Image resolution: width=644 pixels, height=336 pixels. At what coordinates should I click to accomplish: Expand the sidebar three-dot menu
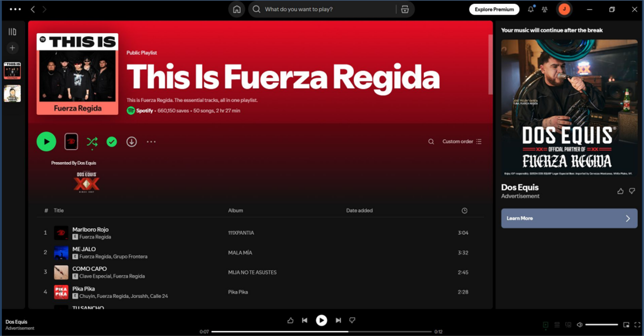tap(15, 9)
